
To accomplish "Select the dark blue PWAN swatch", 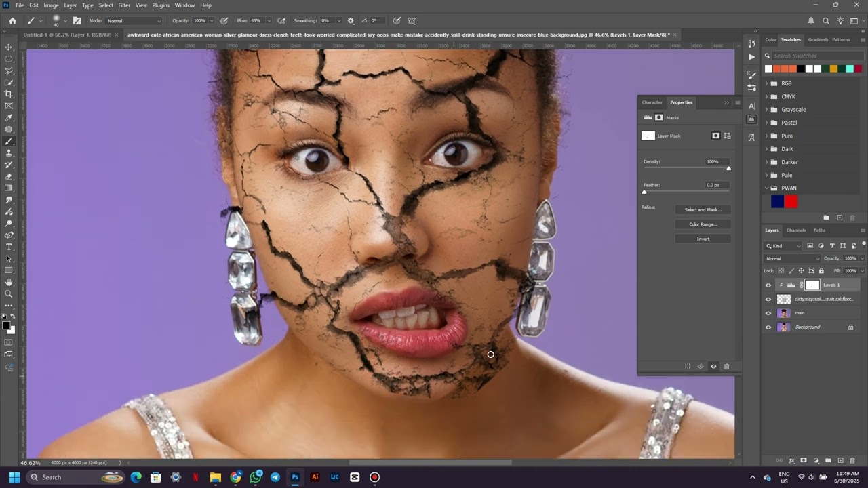I will pos(777,201).
